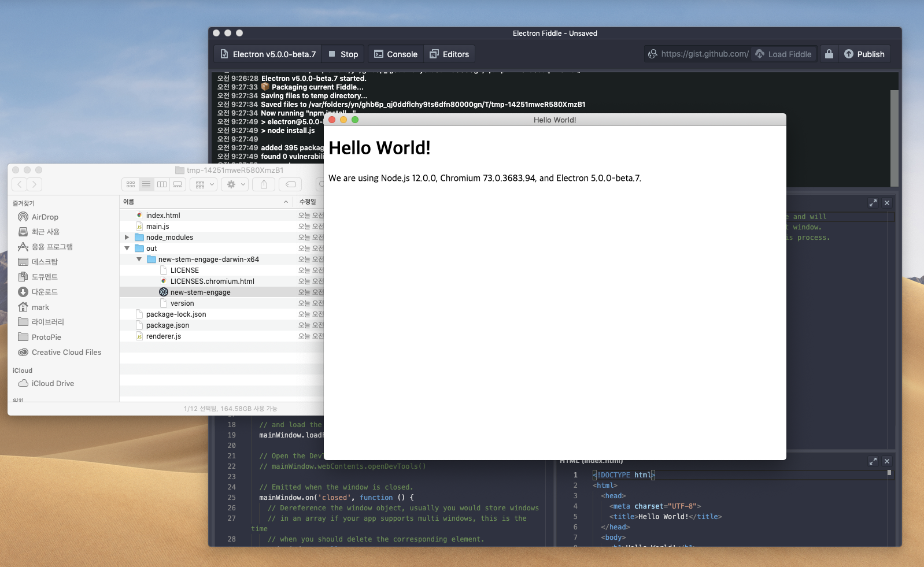Publish the fiddle to GitHub

(864, 54)
